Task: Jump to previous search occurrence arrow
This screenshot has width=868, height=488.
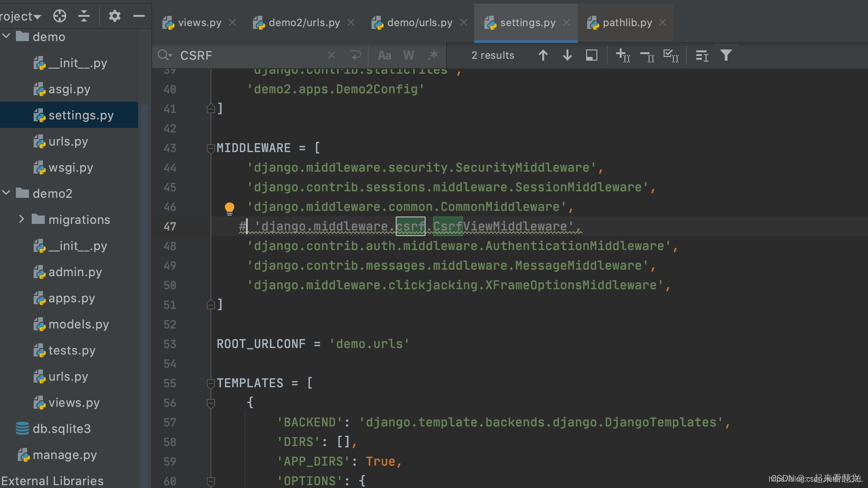Action: click(543, 56)
